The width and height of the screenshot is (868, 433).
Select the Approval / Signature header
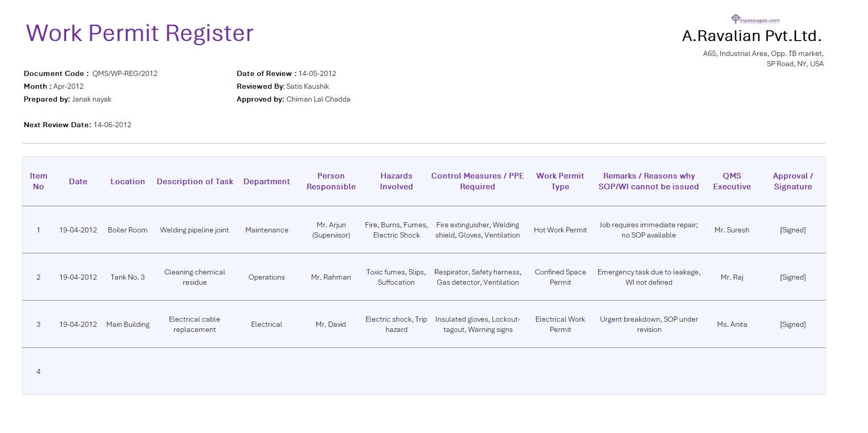[793, 182]
